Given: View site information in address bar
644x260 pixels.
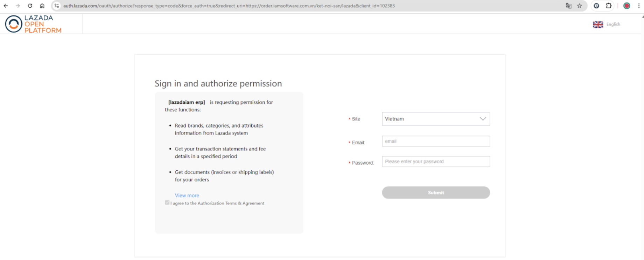Looking at the screenshot, I should 57,6.
